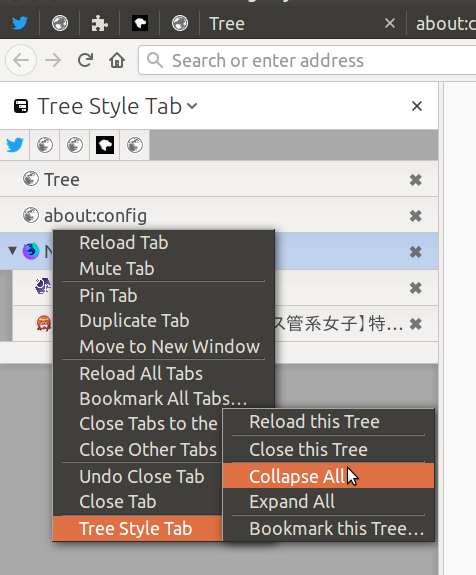476x575 pixels.
Task: Click the back navigation arrow
Action: (21, 60)
